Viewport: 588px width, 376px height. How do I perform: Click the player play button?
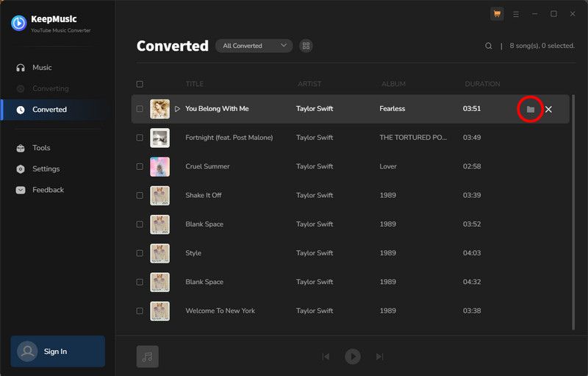tap(353, 356)
